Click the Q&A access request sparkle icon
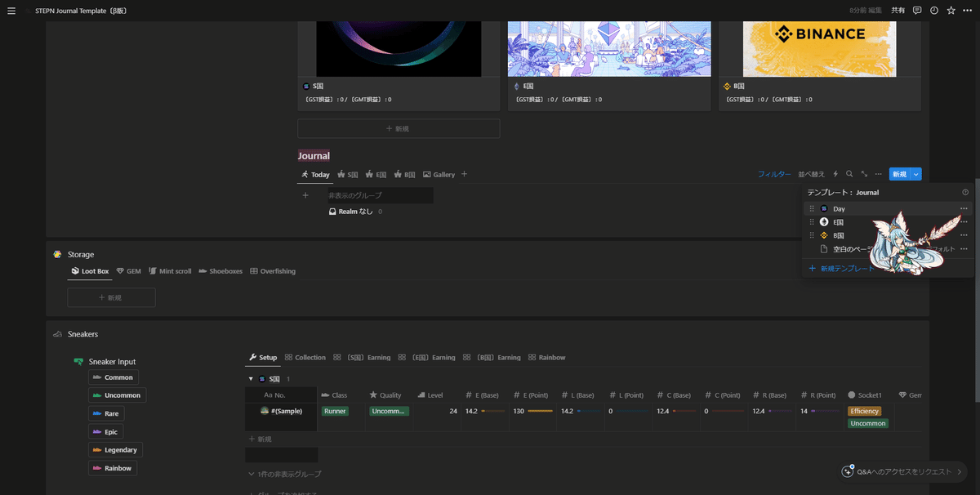This screenshot has width=980, height=495. 849,470
